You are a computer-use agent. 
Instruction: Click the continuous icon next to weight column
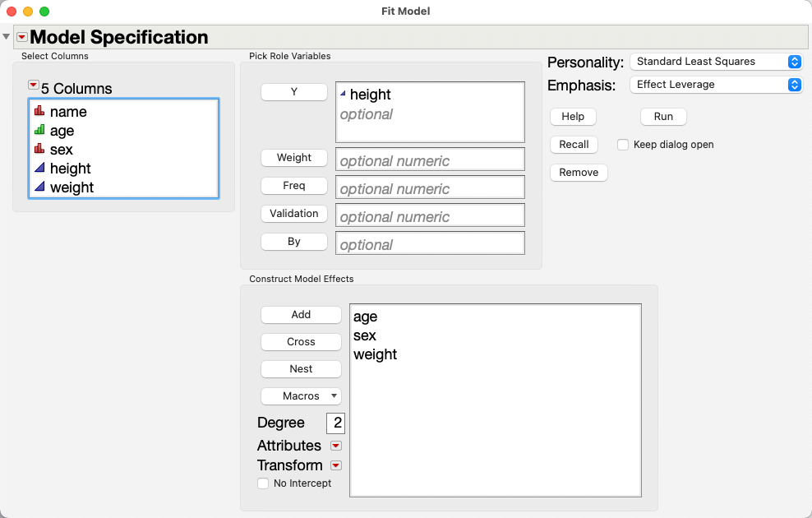(x=39, y=187)
